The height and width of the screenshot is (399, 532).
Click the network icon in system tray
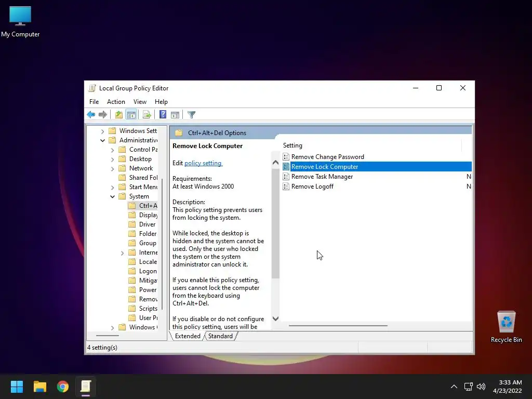click(468, 387)
